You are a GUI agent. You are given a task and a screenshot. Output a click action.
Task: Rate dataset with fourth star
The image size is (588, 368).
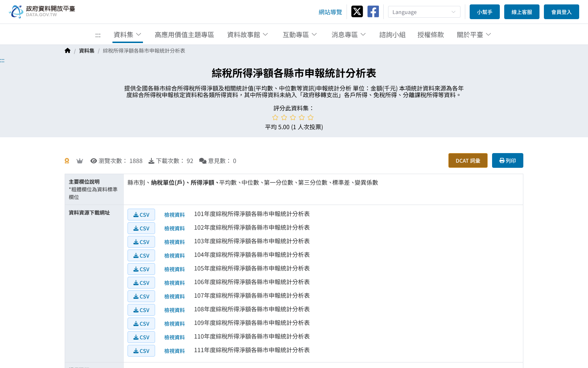tap(302, 117)
